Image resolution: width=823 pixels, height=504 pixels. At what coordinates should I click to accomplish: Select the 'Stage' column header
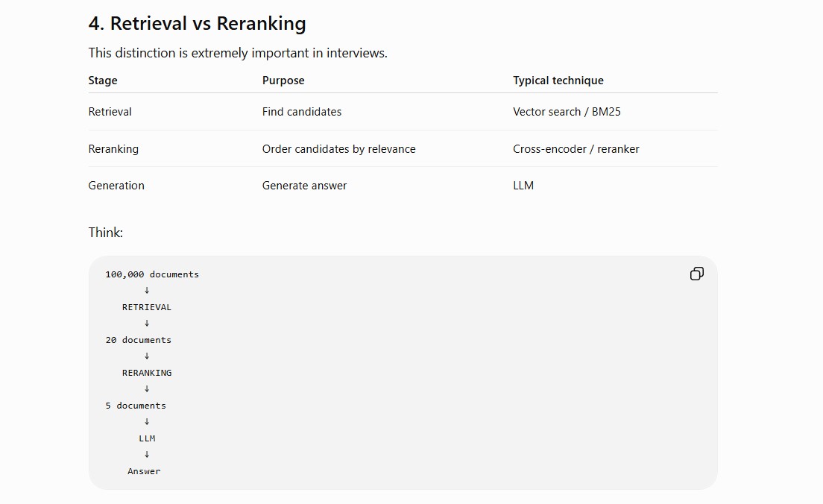coord(103,81)
